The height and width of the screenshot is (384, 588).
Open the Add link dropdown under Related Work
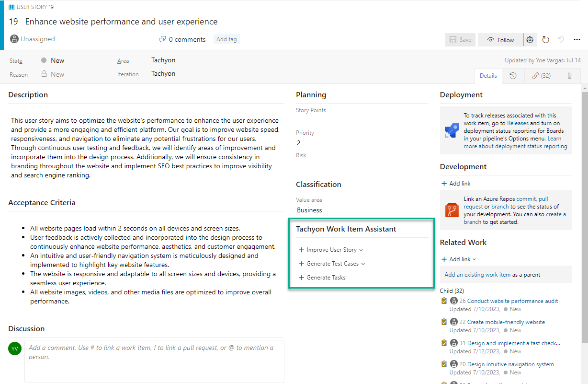(x=458, y=259)
